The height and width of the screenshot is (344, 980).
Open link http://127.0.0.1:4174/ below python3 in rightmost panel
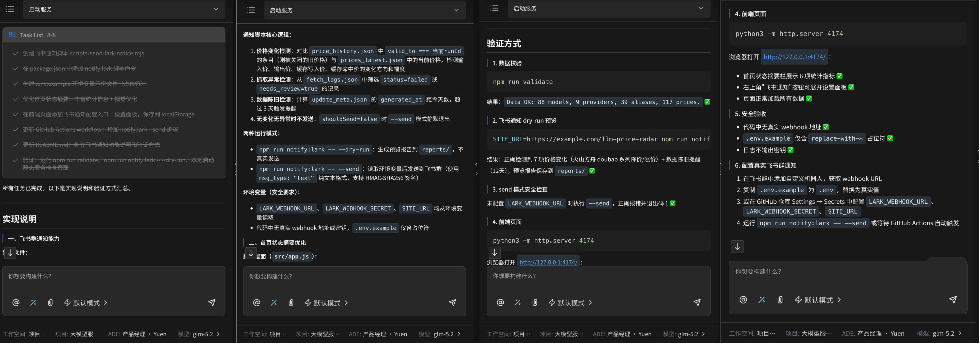[x=794, y=57]
